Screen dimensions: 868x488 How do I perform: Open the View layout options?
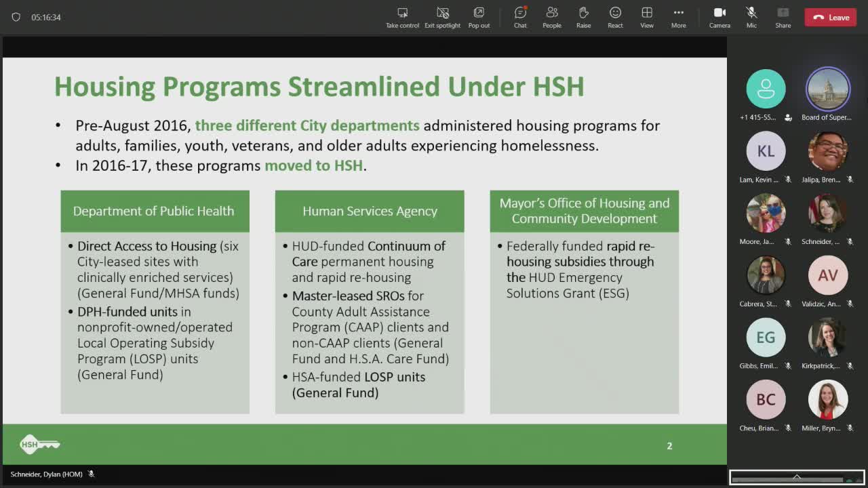tap(646, 17)
